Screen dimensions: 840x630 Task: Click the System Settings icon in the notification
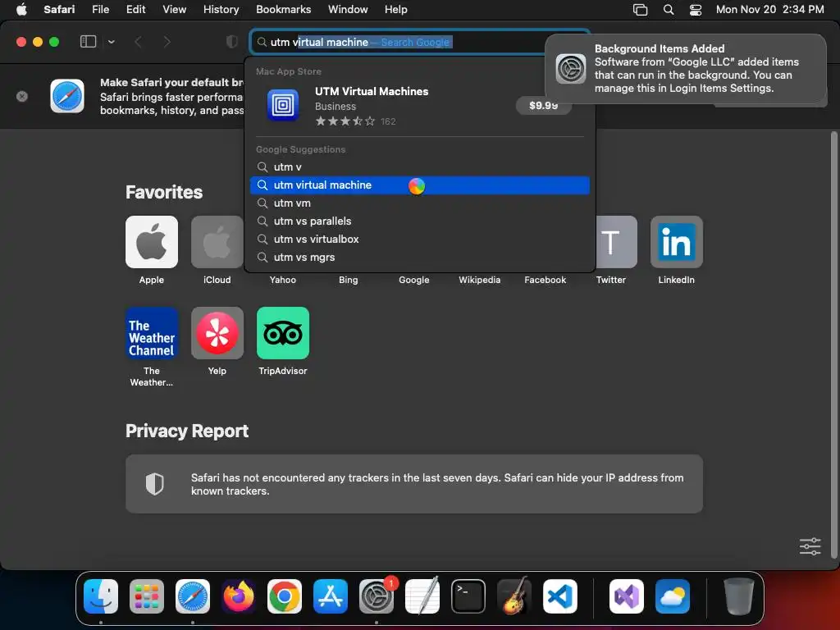(x=571, y=69)
